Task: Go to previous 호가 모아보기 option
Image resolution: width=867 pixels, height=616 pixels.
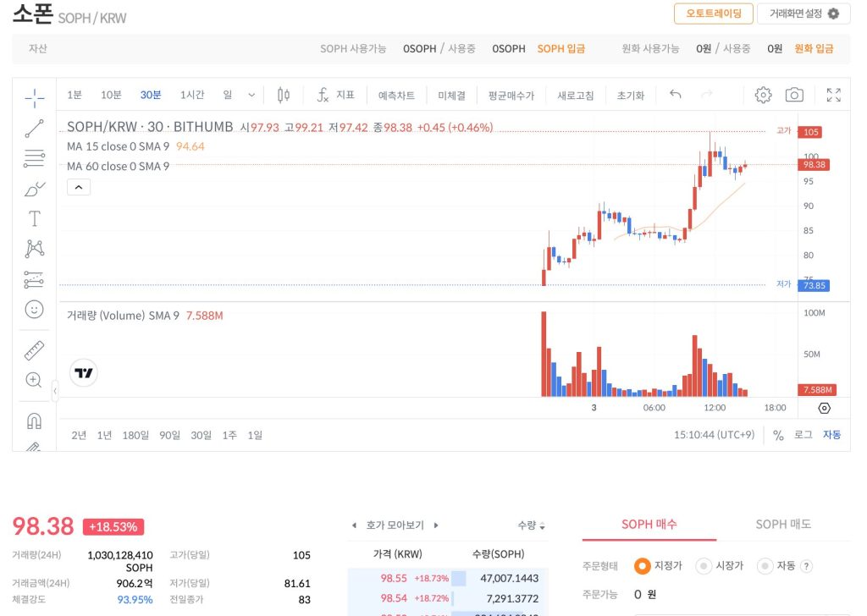Action: coord(354,525)
